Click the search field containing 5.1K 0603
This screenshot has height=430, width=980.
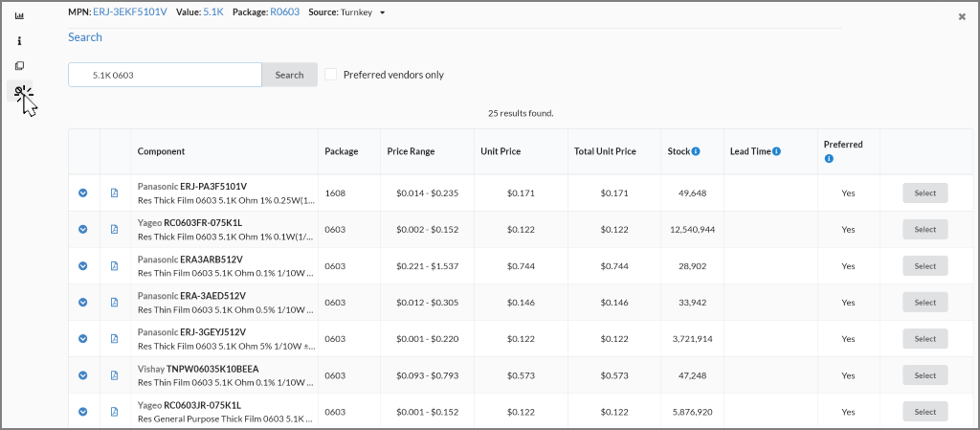point(165,75)
